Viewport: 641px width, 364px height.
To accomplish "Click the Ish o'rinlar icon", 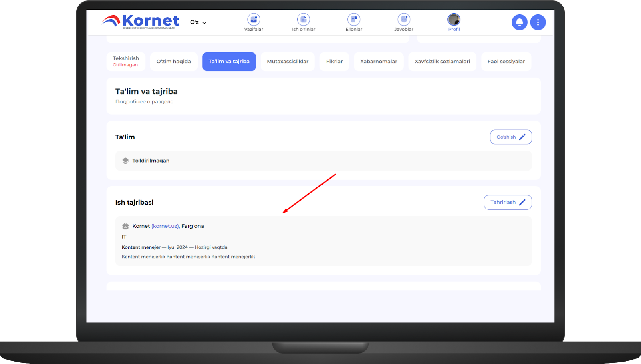I will [x=304, y=20].
